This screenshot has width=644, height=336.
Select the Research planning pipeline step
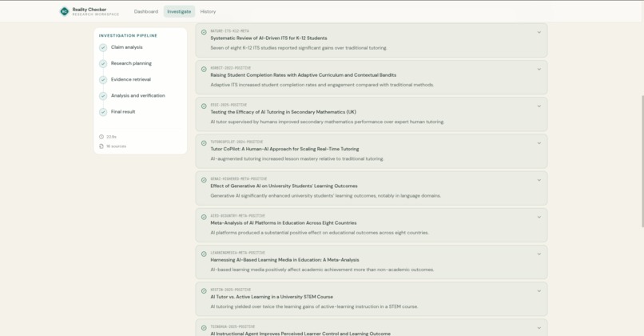click(x=131, y=63)
